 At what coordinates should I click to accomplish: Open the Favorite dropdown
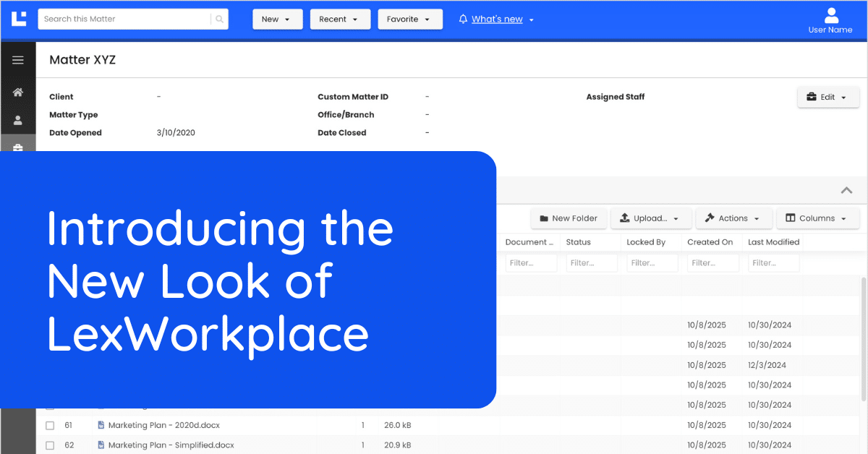[x=409, y=20]
